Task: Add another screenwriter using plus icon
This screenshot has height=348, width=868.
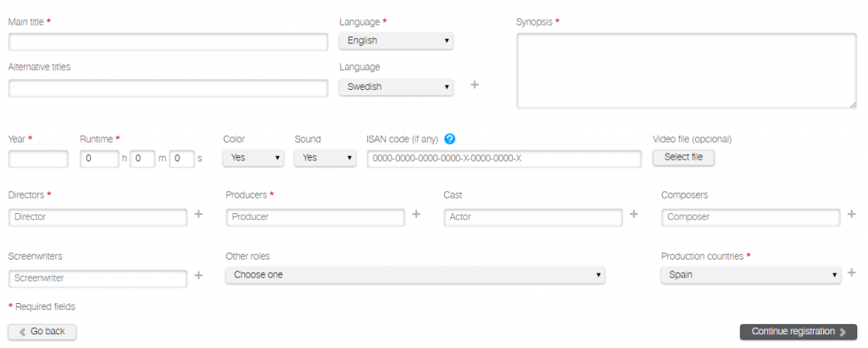Action: coord(199,275)
